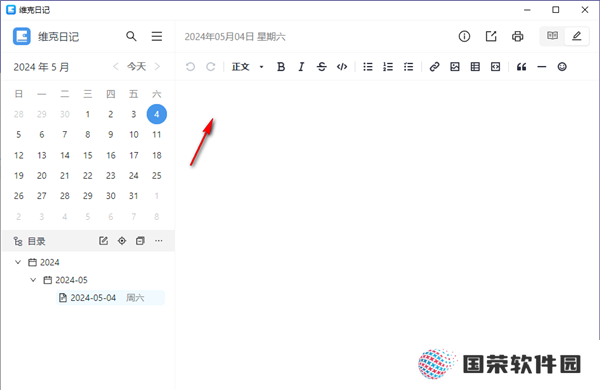Insert a hyperlink
Image resolution: width=600 pixels, height=390 pixels.
pyautogui.click(x=434, y=67)
